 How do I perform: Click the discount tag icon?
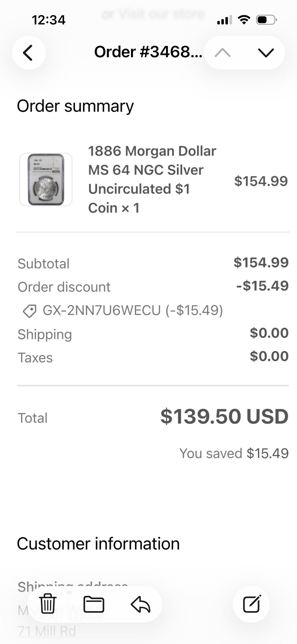(30, 311)
